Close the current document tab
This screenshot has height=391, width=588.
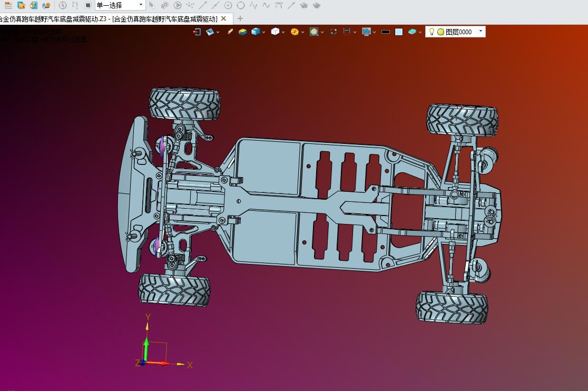click(x=223, y=18)
